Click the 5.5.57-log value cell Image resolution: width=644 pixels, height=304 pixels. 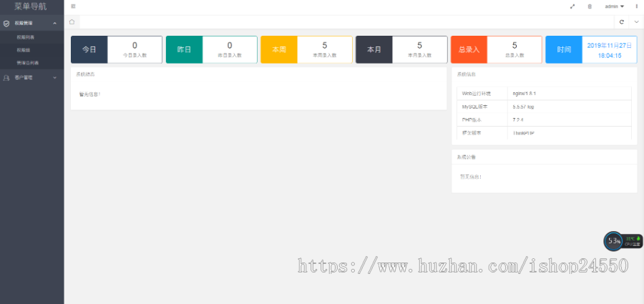[570, 107]
